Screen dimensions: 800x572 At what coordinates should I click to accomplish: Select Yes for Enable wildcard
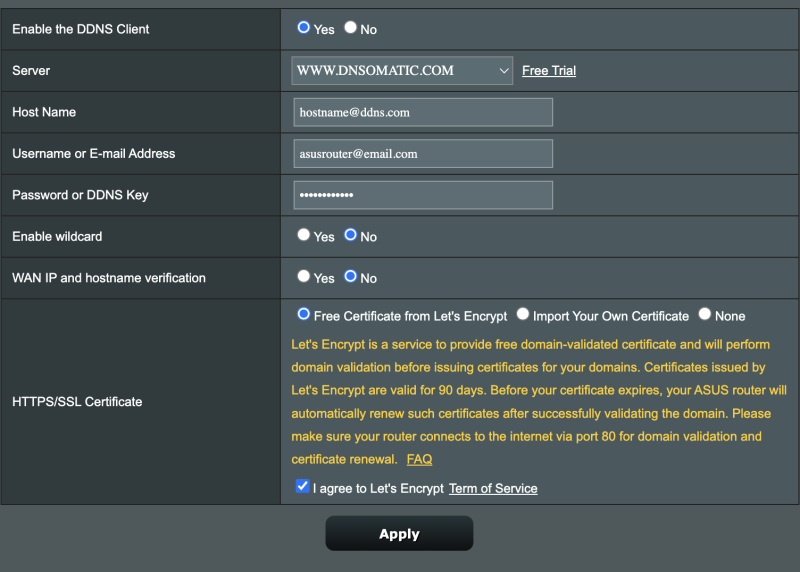(304, 235)
